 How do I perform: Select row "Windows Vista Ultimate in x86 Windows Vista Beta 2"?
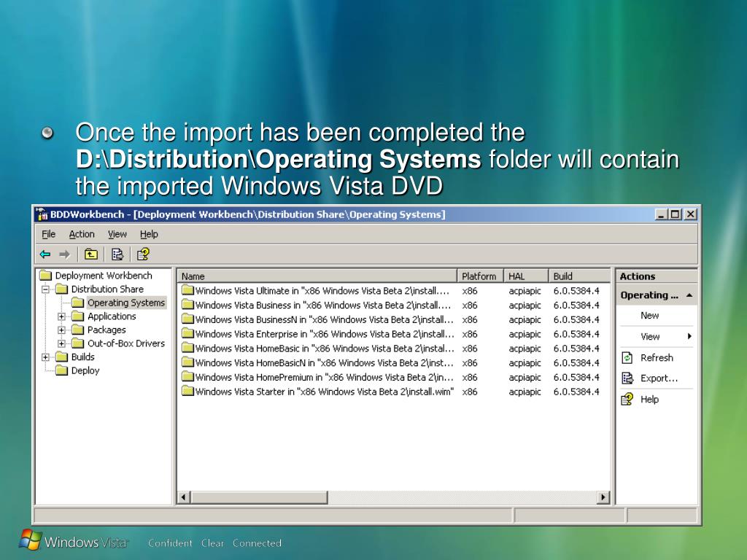point(393,290)
